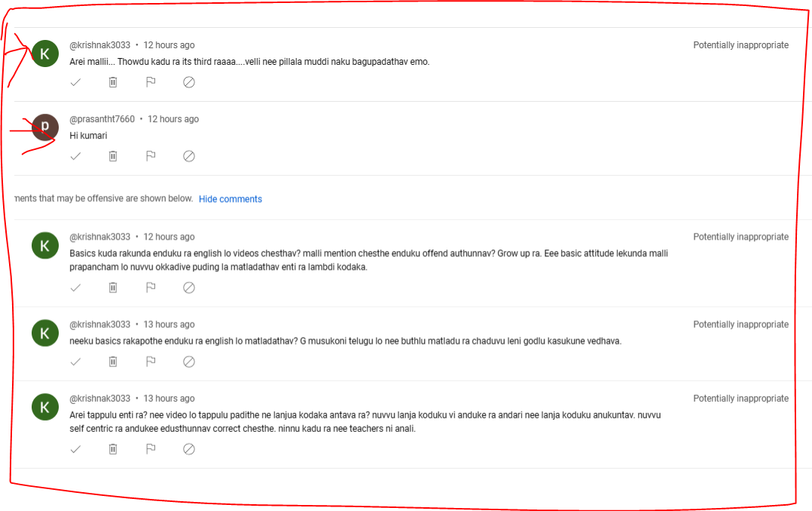The image size is (812, 511).
Task: Approve the 'Arei mallii' comment with checkmark
Action: 75,82
